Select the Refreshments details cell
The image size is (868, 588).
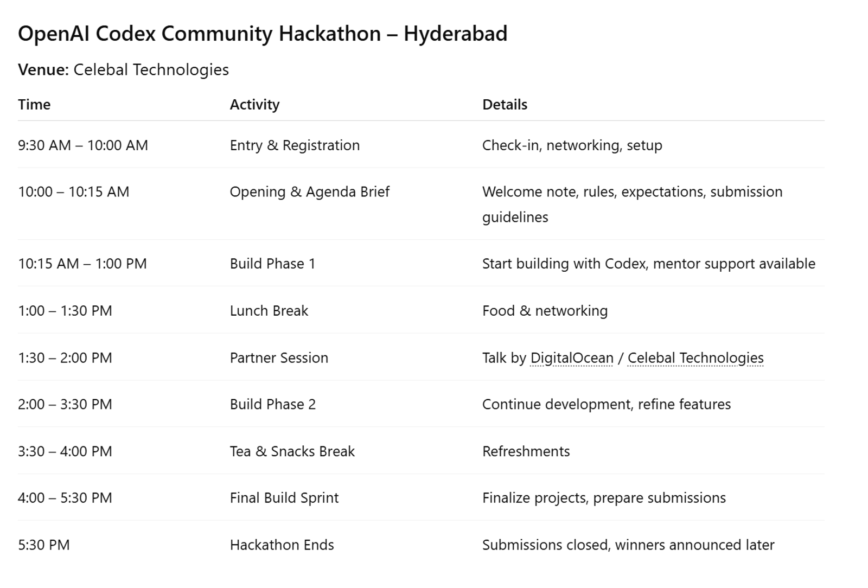click(526, 452)
